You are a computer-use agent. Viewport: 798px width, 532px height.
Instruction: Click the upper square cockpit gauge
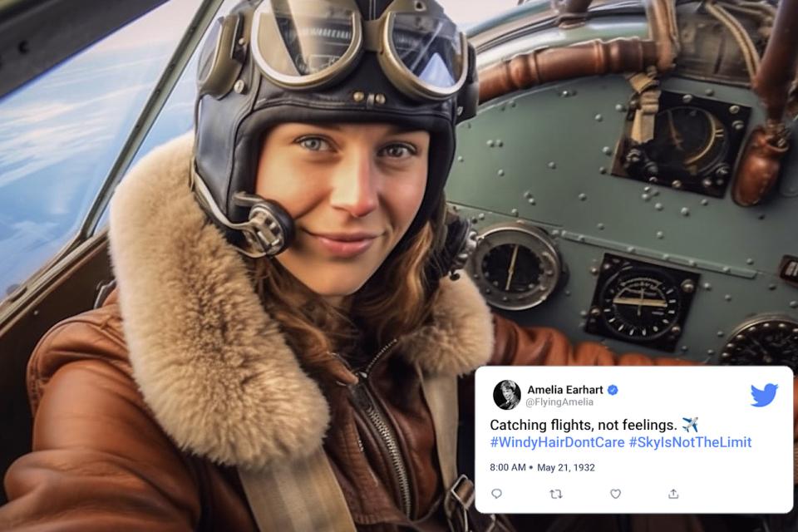(682, 141)
